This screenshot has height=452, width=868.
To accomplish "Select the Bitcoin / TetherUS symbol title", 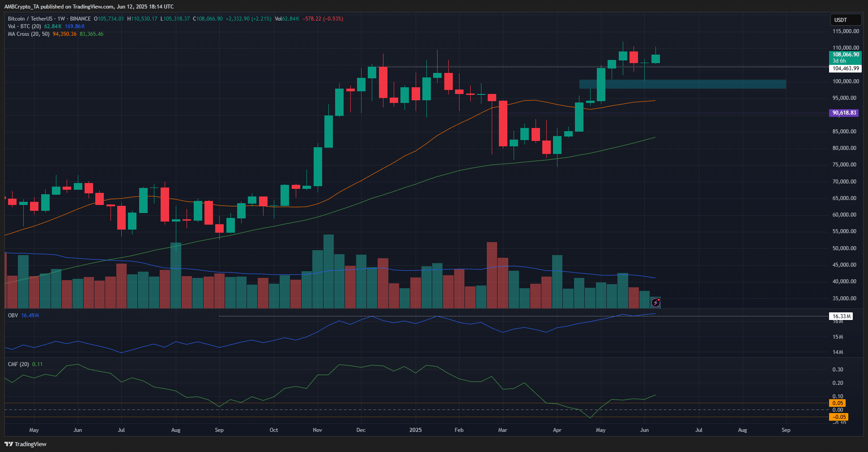I will tap(30, 19).
